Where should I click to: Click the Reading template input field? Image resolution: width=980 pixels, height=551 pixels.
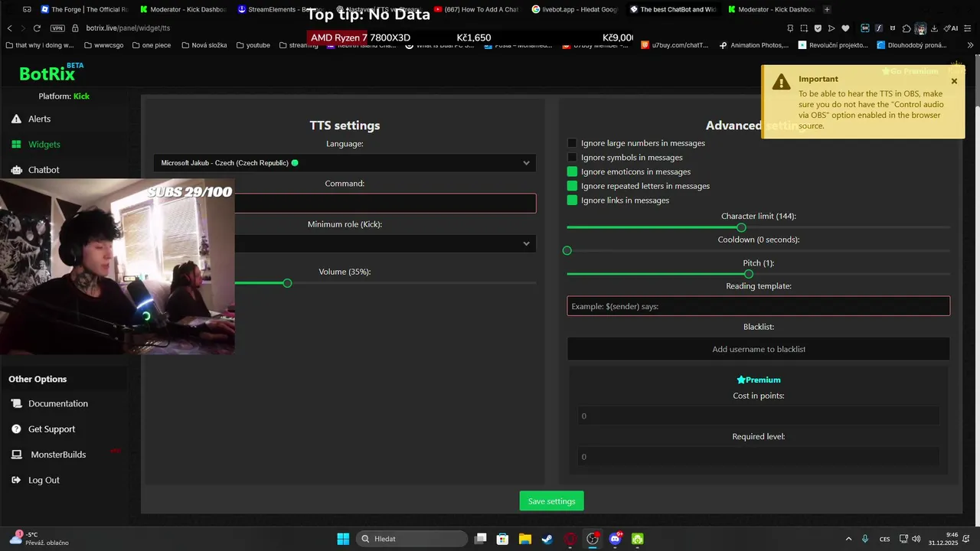click(x=758, y=306)
